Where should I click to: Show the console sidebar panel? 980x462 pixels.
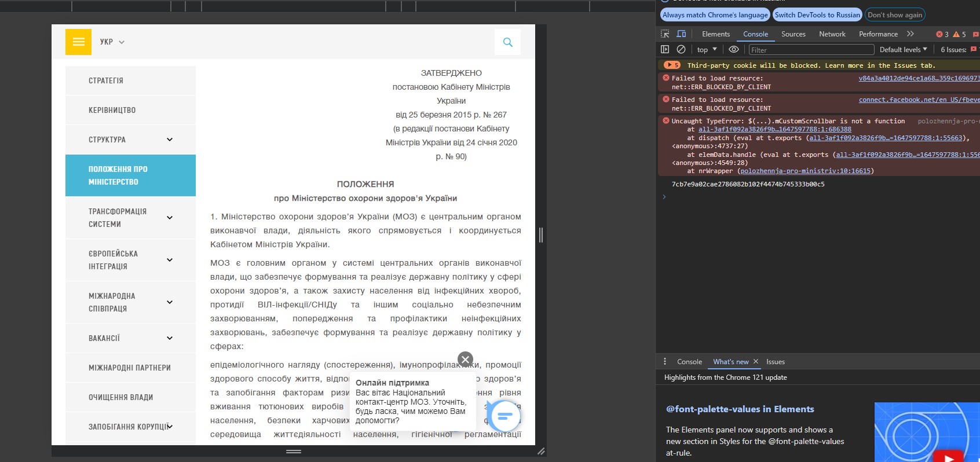[x=665, y=50]
